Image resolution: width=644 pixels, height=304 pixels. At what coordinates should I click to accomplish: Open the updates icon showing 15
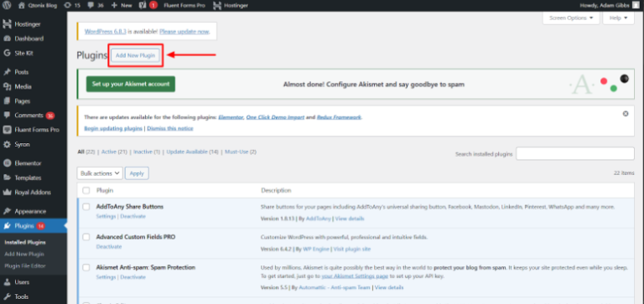point(67,5)
